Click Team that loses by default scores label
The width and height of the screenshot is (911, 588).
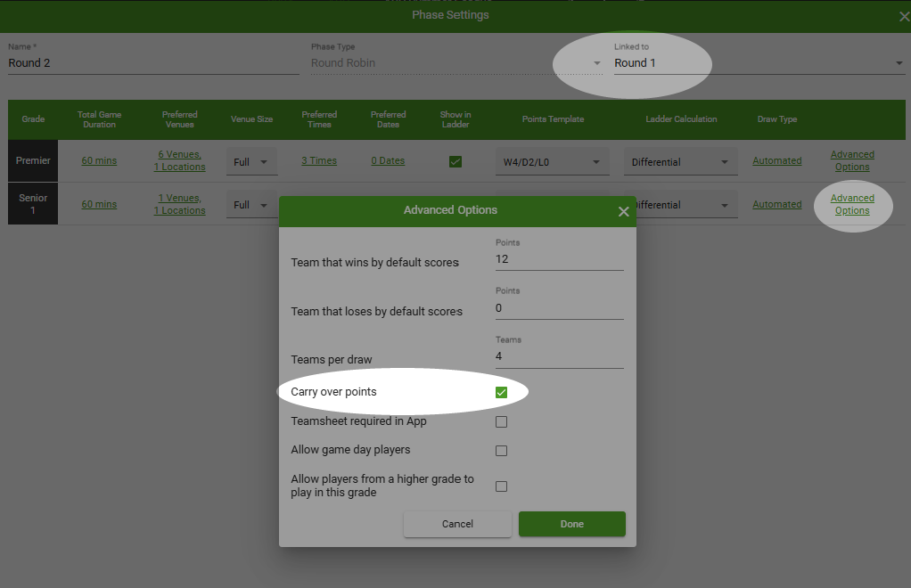click(x=376, y=312)
